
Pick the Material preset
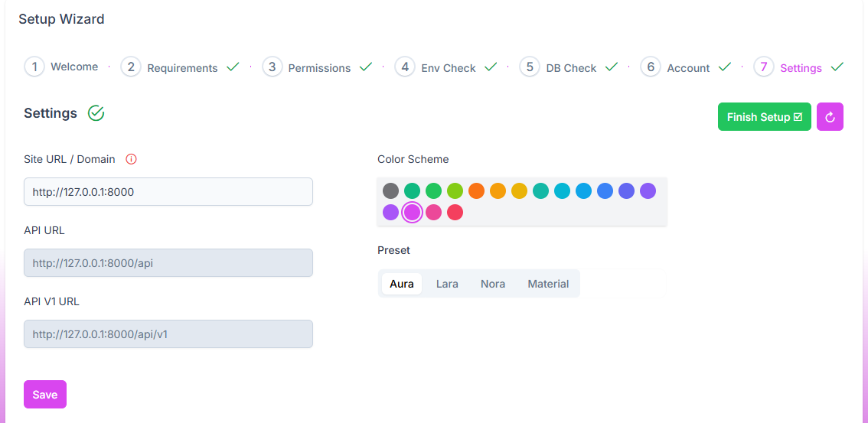tap(548, 284)
